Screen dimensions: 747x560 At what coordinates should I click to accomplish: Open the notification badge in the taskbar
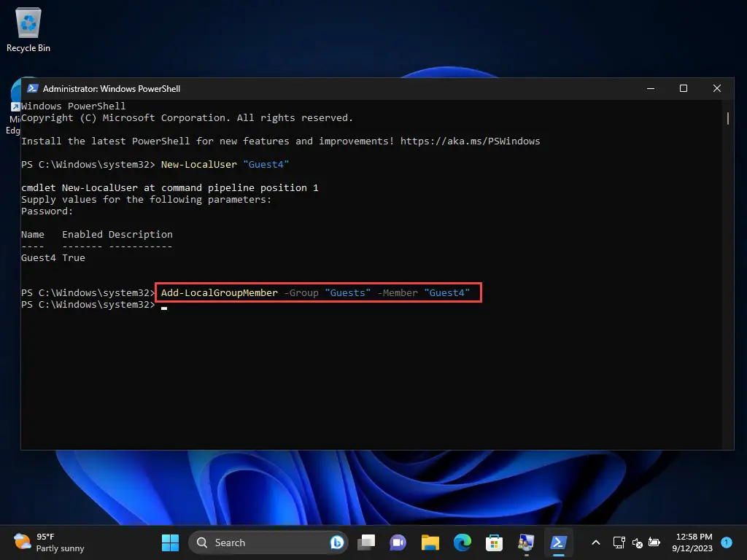(727, 542)
